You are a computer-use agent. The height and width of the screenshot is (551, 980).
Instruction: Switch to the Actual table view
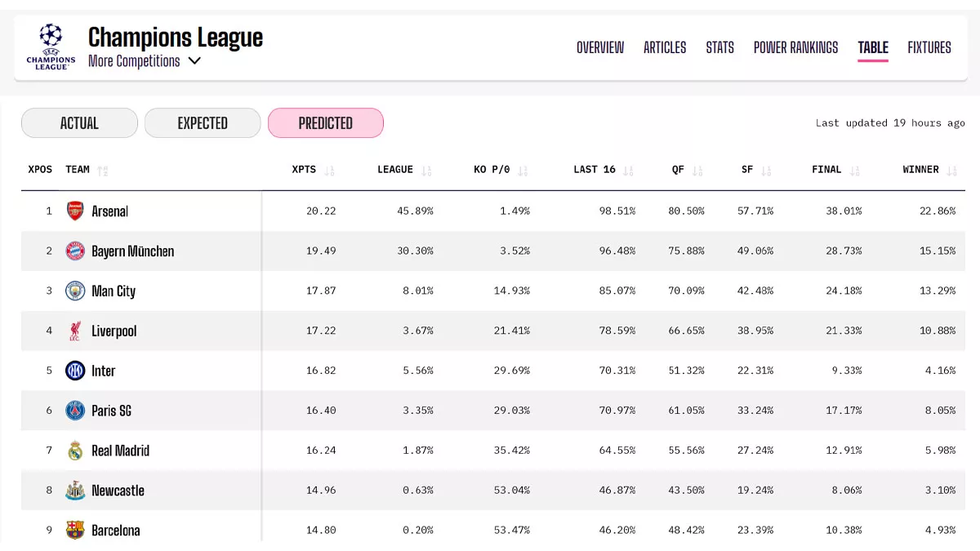[79, 123]
